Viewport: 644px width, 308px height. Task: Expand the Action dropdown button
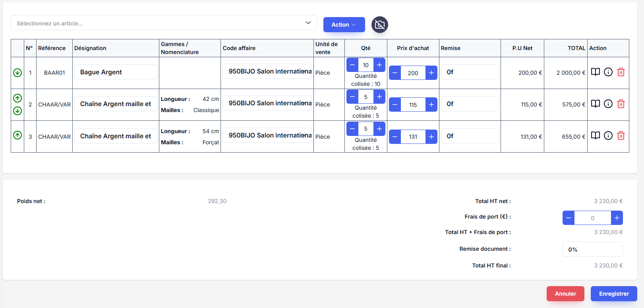[x=344, y=25]
